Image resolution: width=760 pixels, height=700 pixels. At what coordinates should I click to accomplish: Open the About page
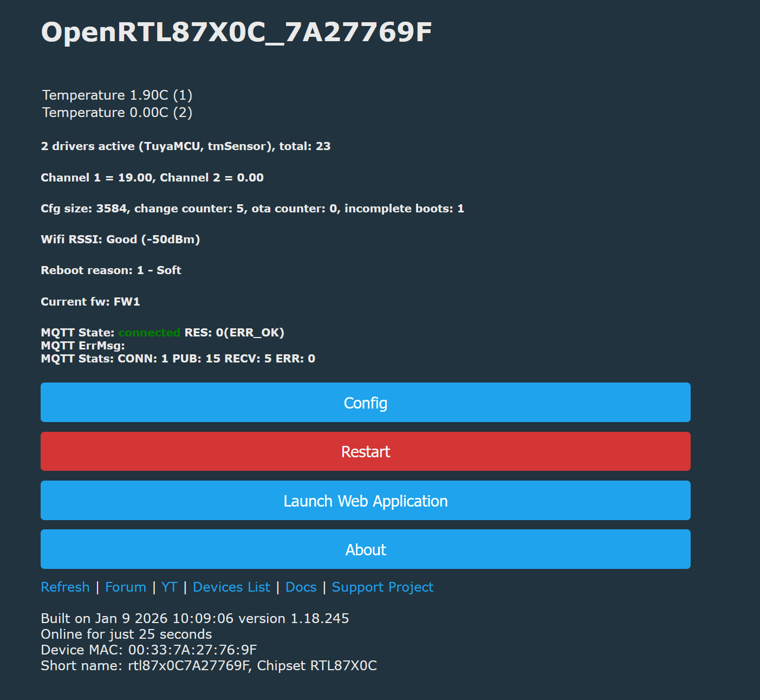coord(366,549)
